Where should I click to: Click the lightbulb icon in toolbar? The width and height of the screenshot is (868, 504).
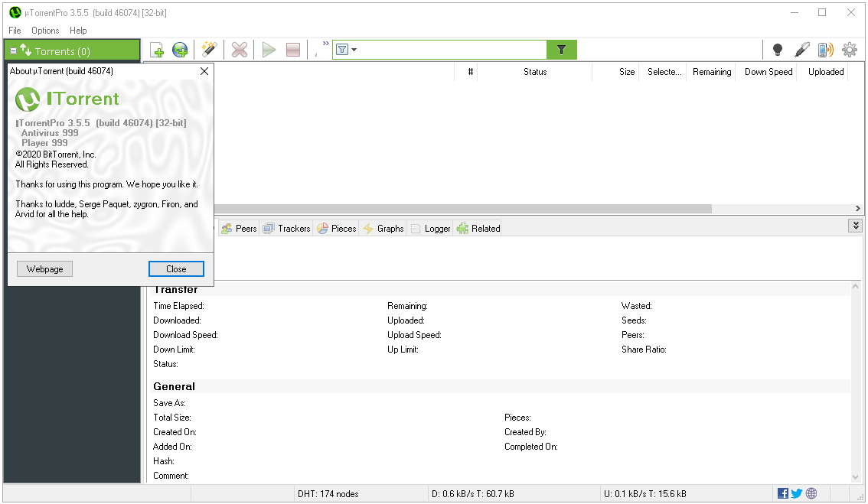click(777, 50)
